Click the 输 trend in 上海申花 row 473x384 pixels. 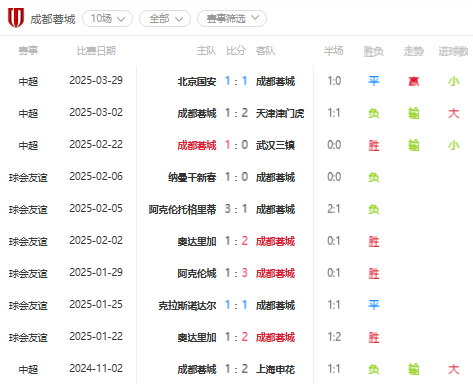414,369
